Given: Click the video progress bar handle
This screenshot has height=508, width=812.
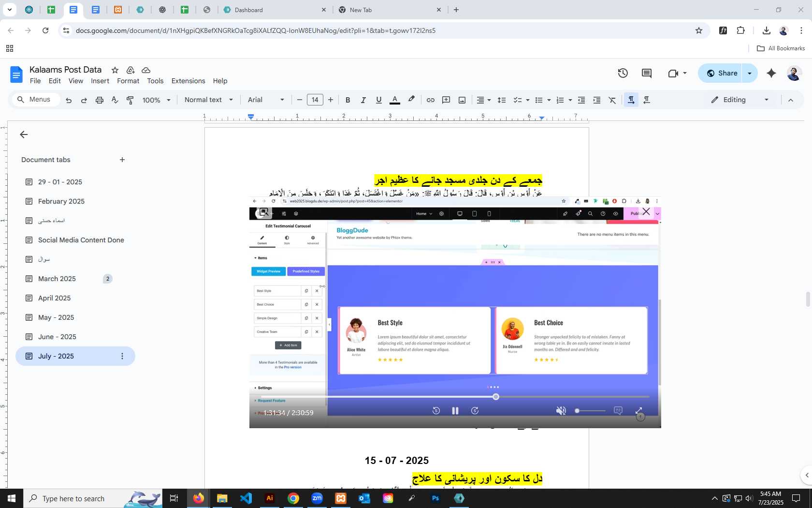Looking at the screenshot, I should tap(496, 397).
